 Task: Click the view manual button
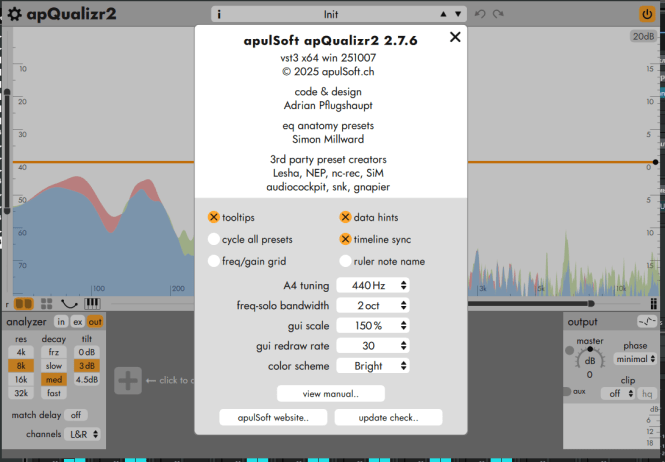tap(331, 393)
